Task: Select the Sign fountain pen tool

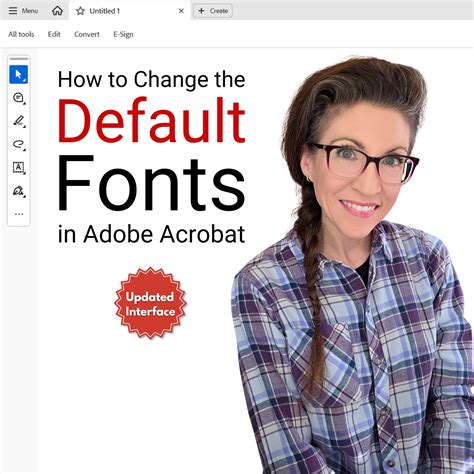Action: (19, 191)
